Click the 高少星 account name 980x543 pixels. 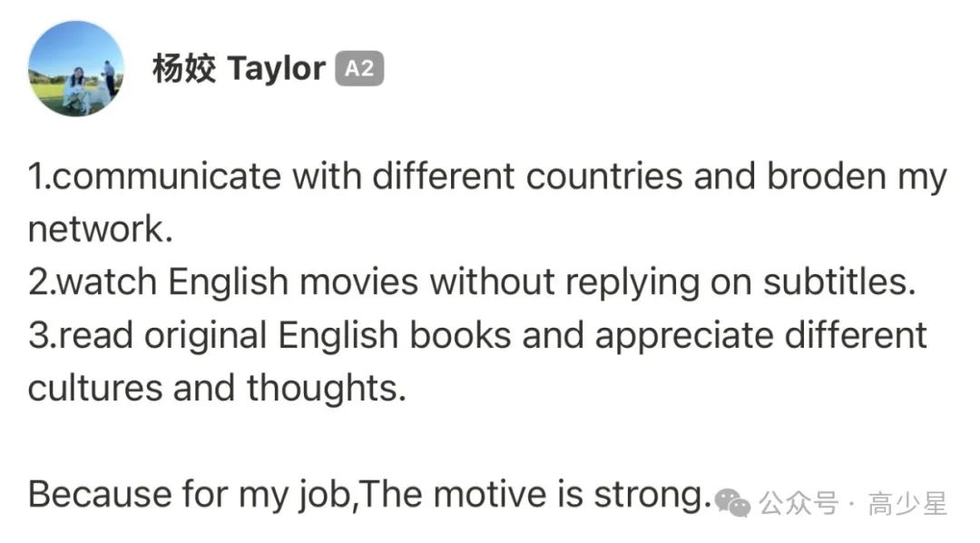coord(907,504)
